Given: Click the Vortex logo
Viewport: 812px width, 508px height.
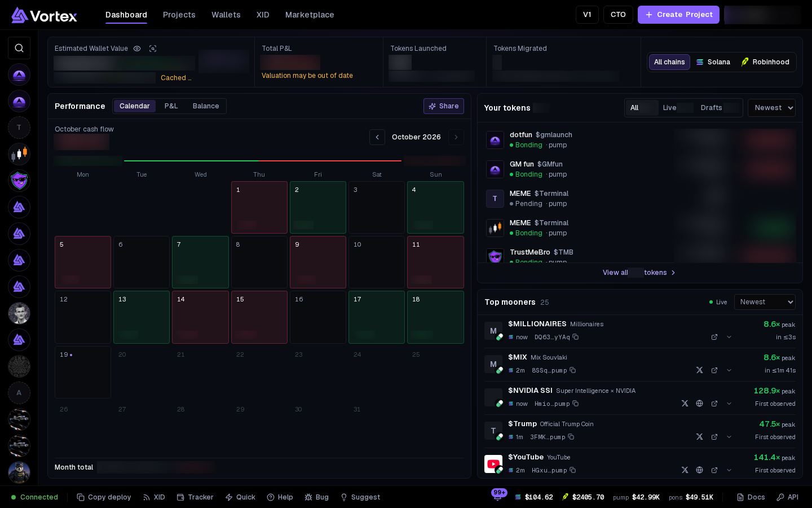Looking at the screenshot, I should (x=44, y=15).
